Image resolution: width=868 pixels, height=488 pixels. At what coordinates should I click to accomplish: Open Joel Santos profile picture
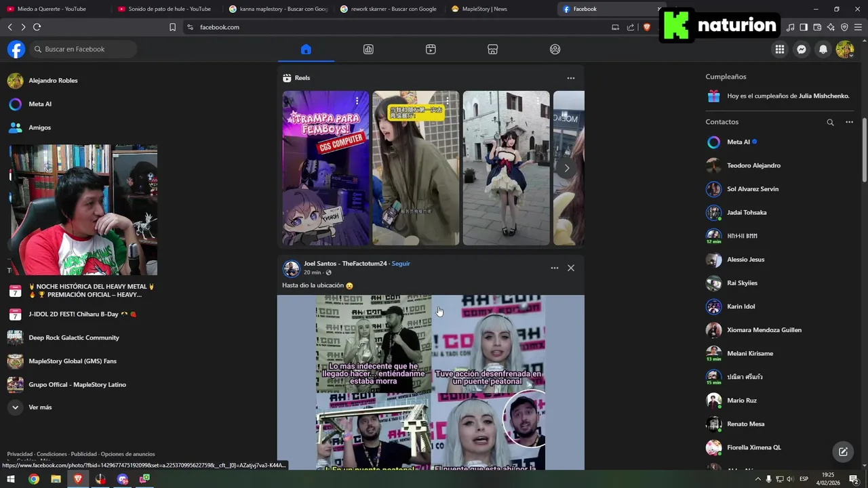(292, 268)
